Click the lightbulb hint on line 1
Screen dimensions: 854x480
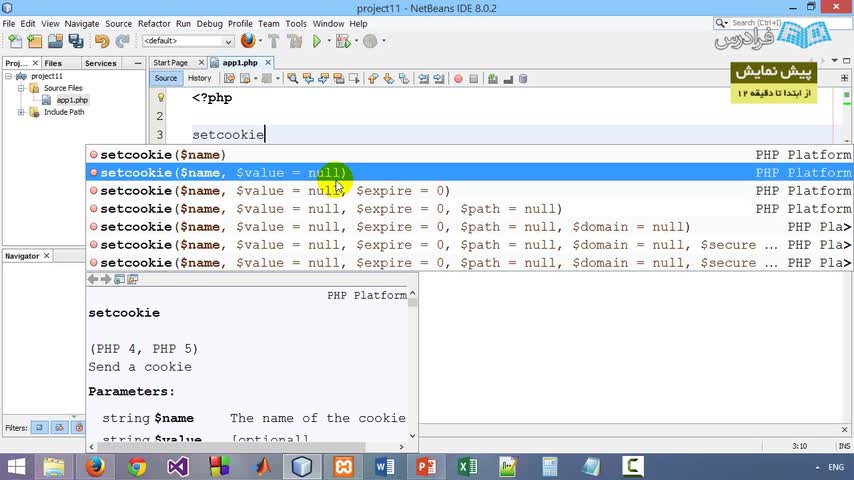pyautogui.click(x=161, y=98)
